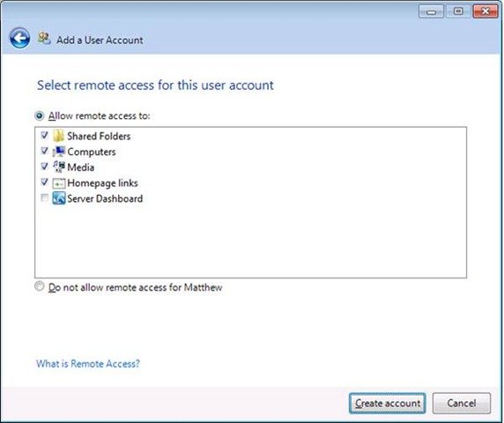
Task: Open the What is Remote Access? link
Action: point(88,364)
